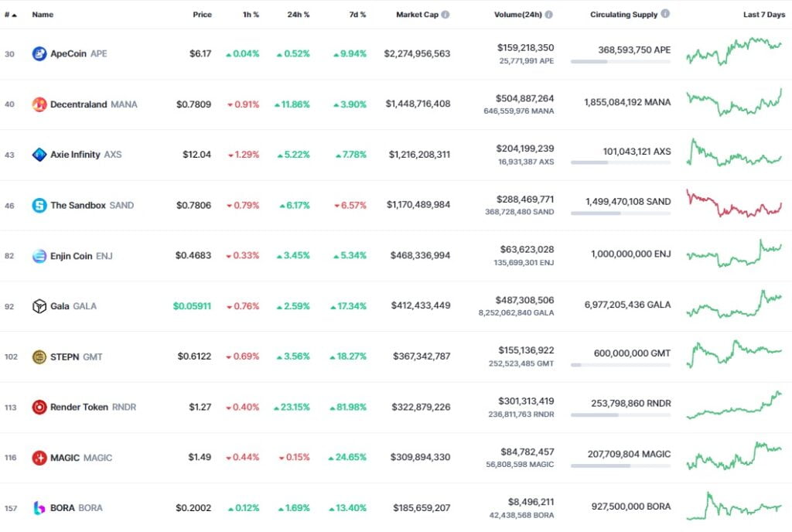Open Circulating Supply info tooltip icon

coord(665,14)
